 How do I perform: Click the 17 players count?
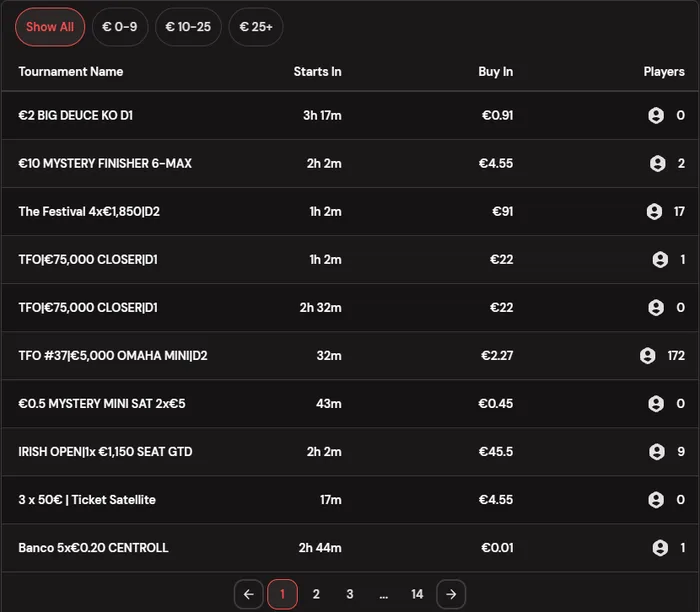tap(679, 212)
